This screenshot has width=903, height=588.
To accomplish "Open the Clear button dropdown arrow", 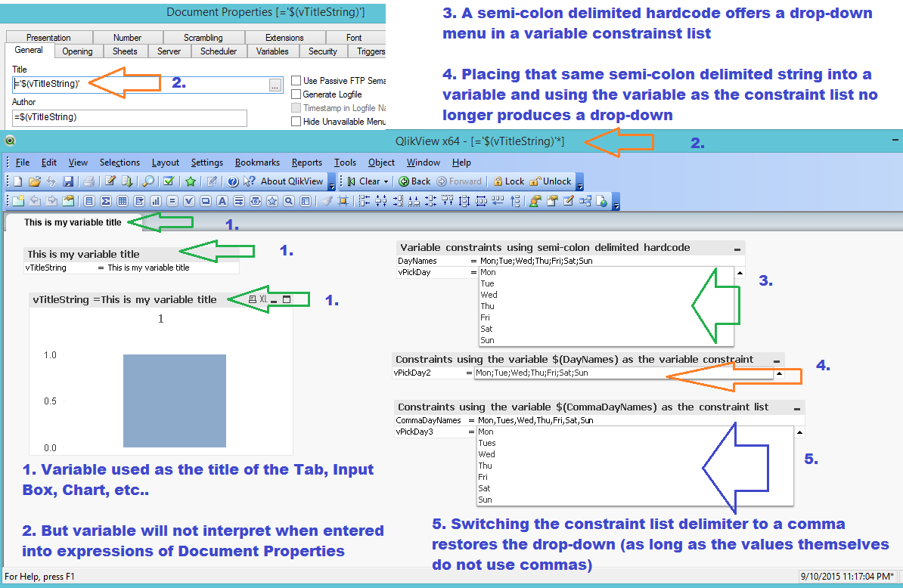I will tap(386, 182).
